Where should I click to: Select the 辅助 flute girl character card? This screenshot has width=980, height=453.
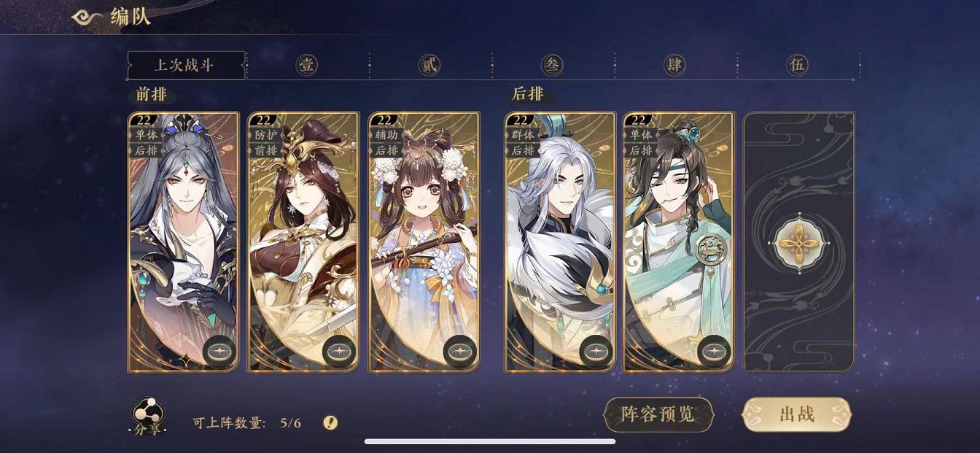pyautogui.click(x=424, y=241)
